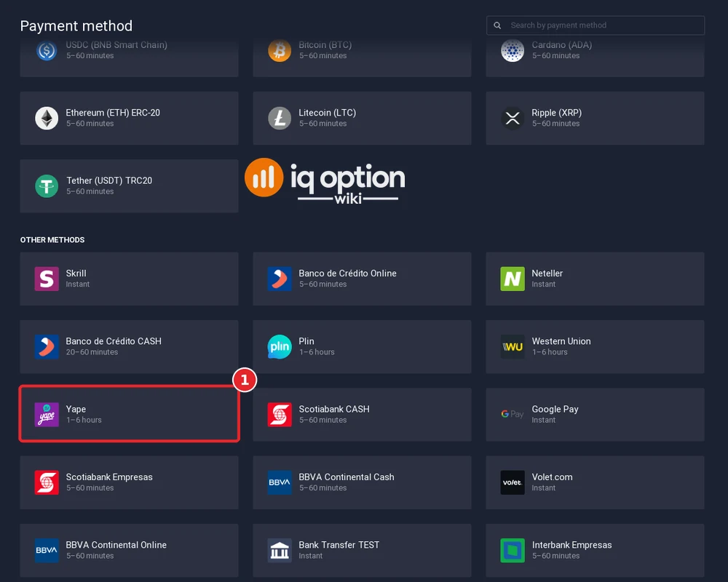The height and width of the screenshot is (582, 728).
Task: Choose the BBVA Continental Online label
Action: tap(116, 545)
